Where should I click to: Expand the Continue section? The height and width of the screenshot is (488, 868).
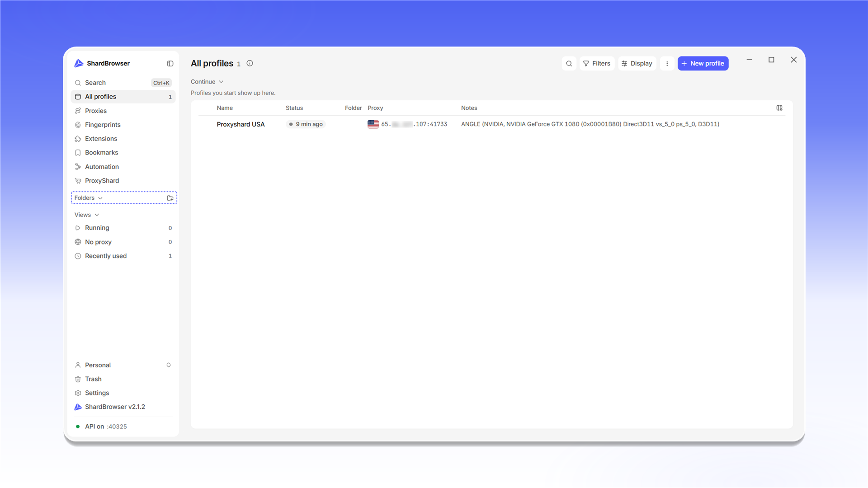[207, 82]
